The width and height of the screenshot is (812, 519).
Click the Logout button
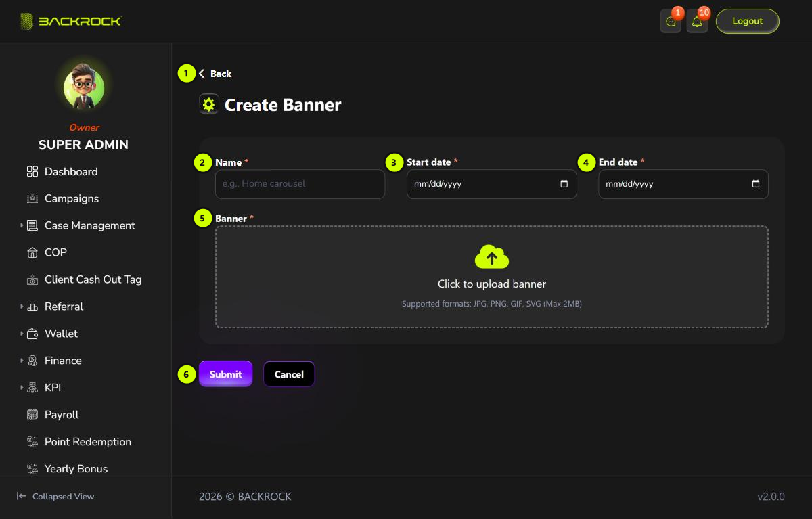click(748, 21)
